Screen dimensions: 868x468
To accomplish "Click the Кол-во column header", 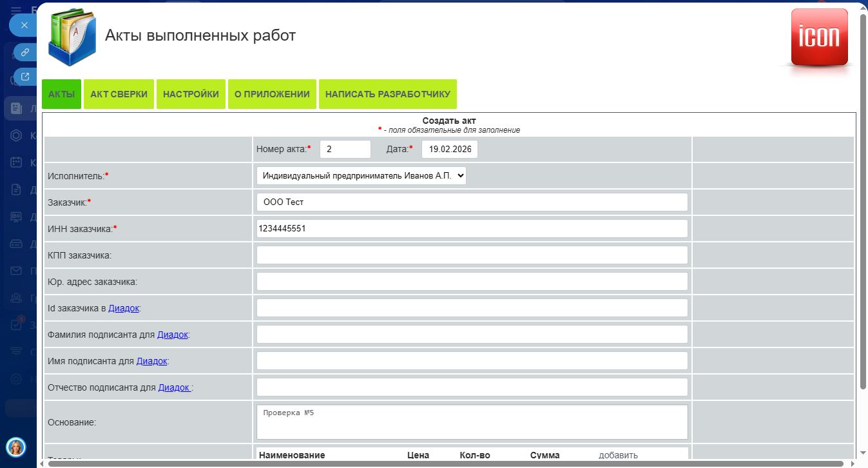I will click(475, 455).
